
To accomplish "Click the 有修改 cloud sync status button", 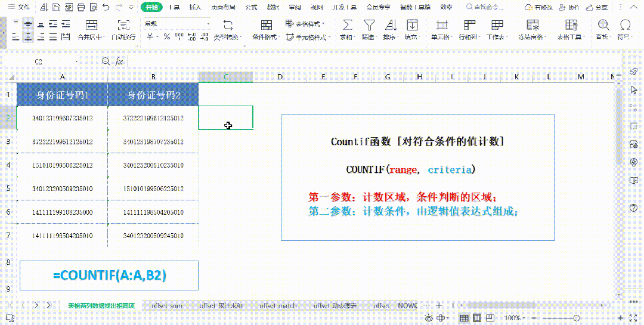I will [538, 7].
